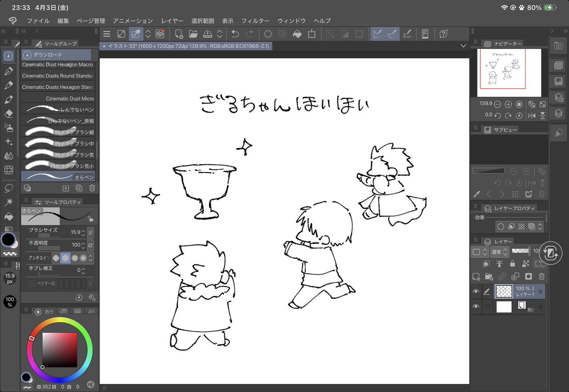This screenshot has height=392, width=569.
Task: Hide the レイヤー1 layer visibility eye
Action: 476,291
